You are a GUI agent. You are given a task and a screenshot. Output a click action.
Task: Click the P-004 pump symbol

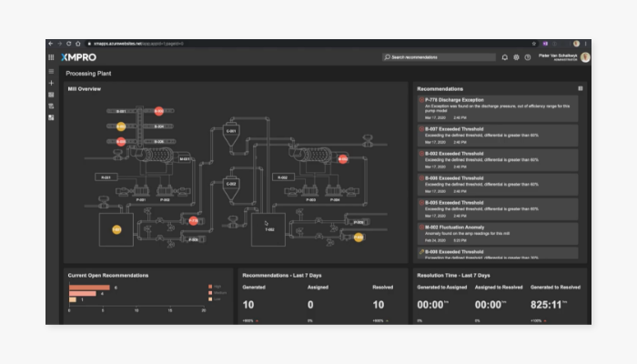click(334, 190)
